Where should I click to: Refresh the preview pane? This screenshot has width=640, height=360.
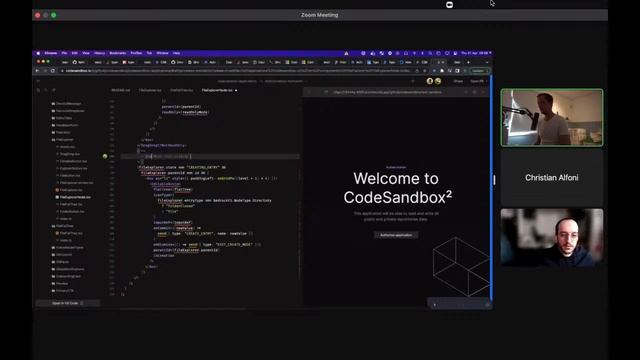[326, 92]
